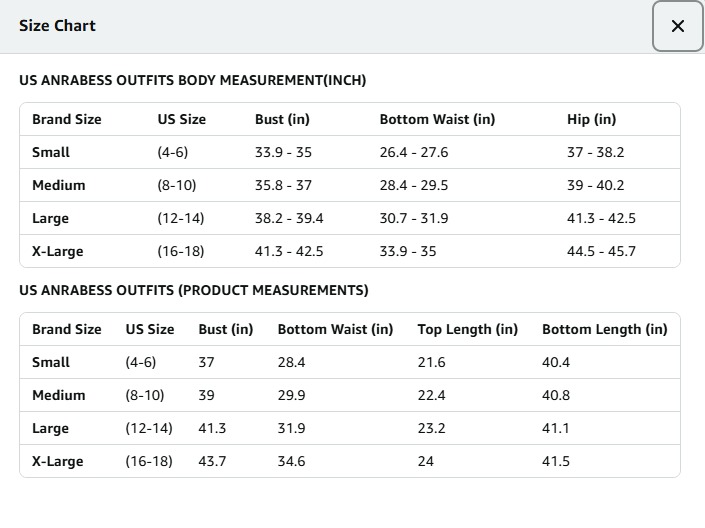Click the (16-18) US size in product table
This screenshot has height=528, width=705.
(148, 461)
